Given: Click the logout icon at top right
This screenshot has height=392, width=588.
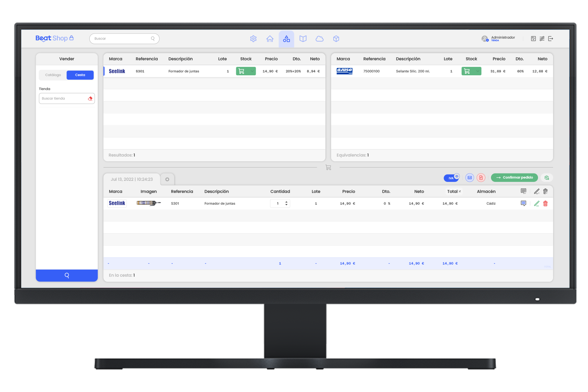Looking at the screenshot, I should pos(551,39).
